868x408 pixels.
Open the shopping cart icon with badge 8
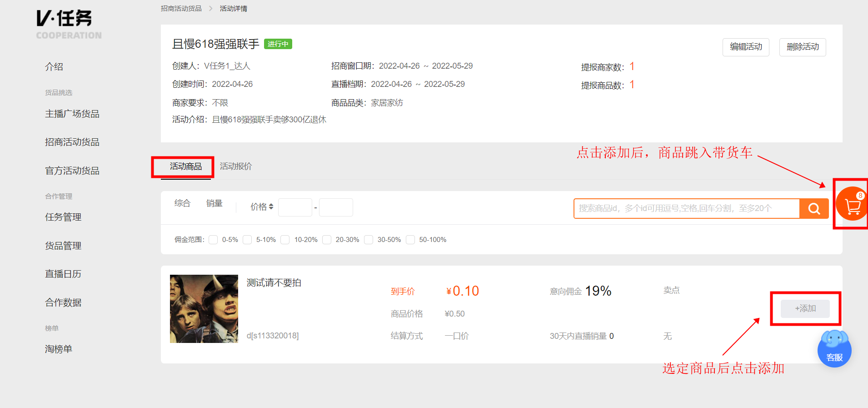point(852,204)
